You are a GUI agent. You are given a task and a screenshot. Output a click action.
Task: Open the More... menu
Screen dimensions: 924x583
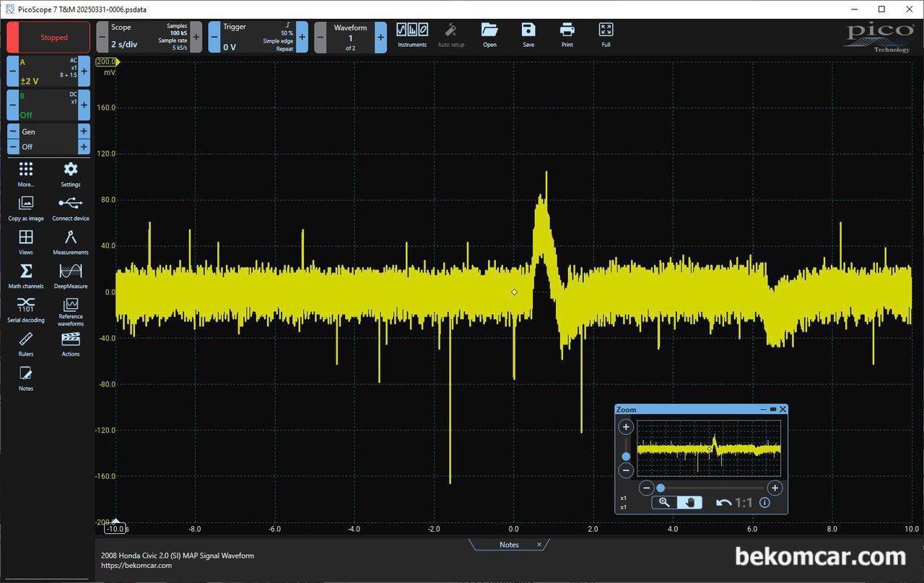[x=26, y=174]
